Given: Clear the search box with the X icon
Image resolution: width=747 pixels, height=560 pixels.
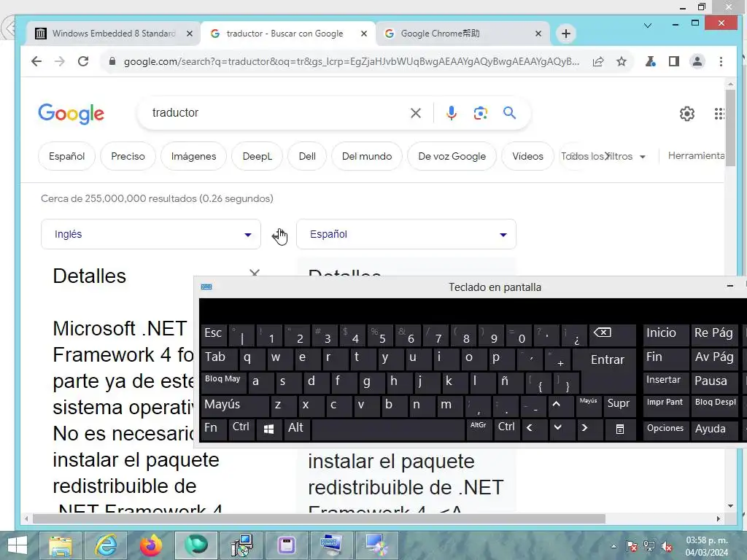Looking at the screenshot, I should pyautogui.click(x=416, y=113).
